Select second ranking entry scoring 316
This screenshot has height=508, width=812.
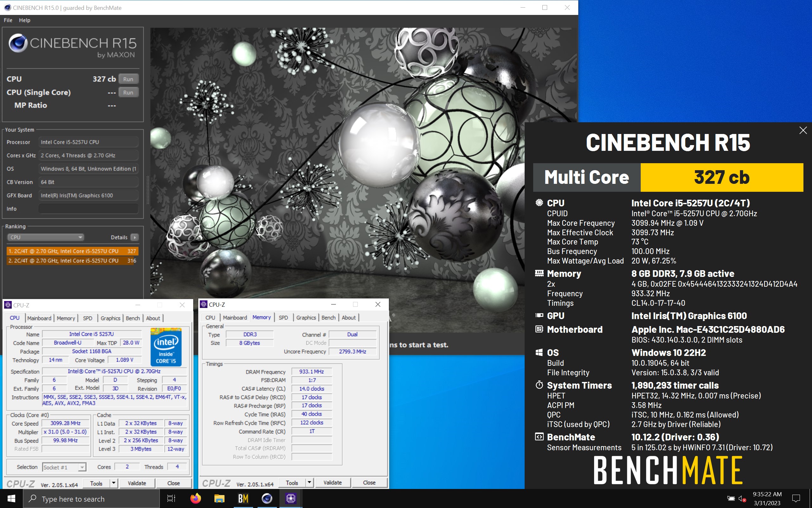click(x=72, y=261)
